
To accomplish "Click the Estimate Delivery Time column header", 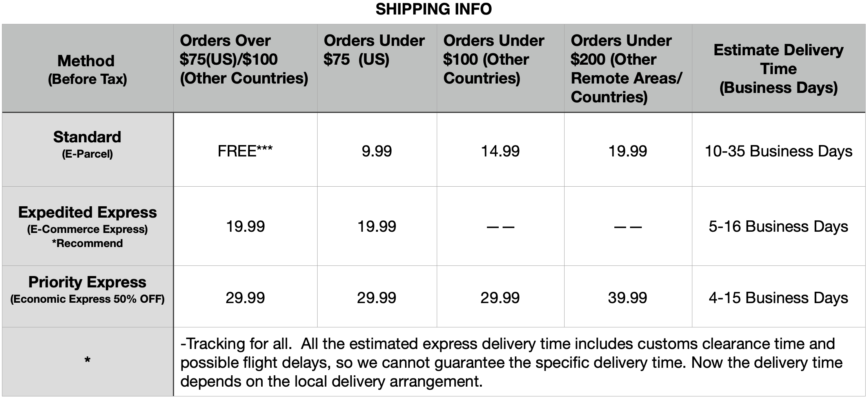I will (x=778, y=69).
